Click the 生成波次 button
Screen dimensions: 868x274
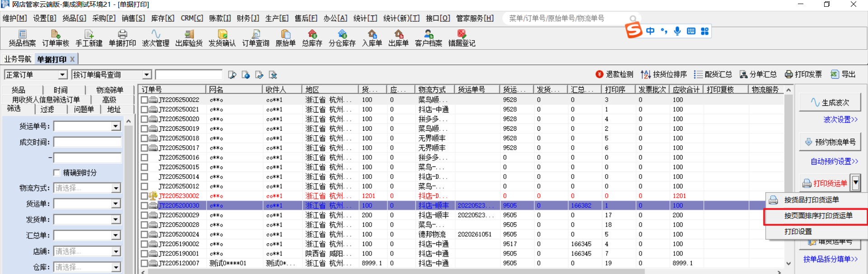[830, 103]
